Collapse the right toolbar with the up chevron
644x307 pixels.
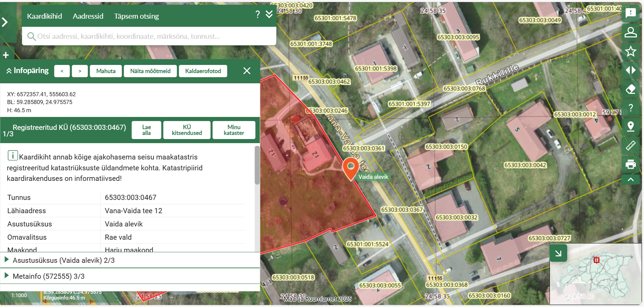tap(630, 180)
